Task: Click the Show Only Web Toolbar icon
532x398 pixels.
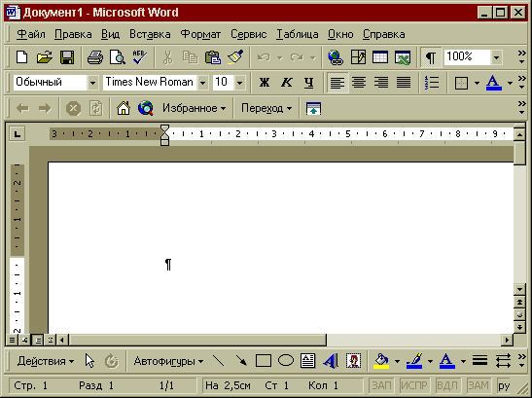Action: pos(313,108)
